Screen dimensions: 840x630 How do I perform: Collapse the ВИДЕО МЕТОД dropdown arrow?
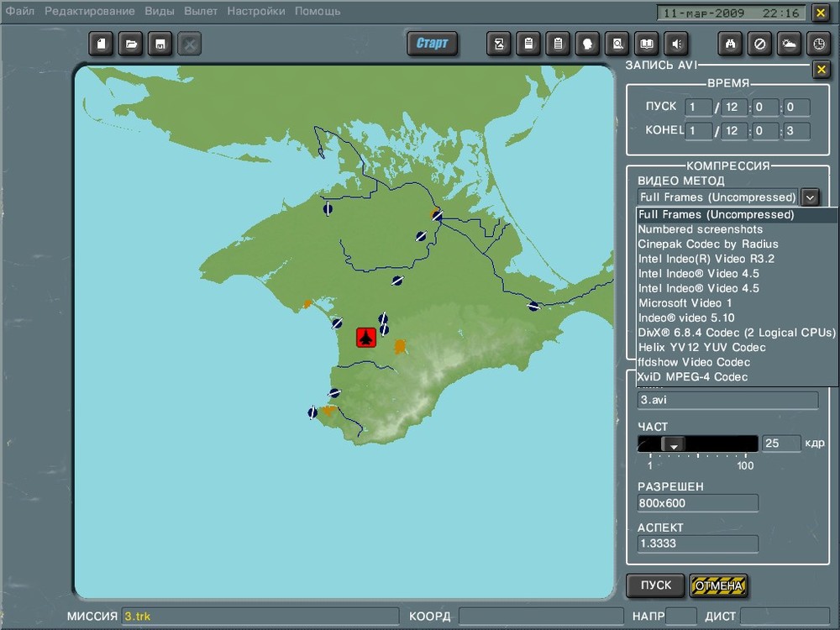point(810,197)
